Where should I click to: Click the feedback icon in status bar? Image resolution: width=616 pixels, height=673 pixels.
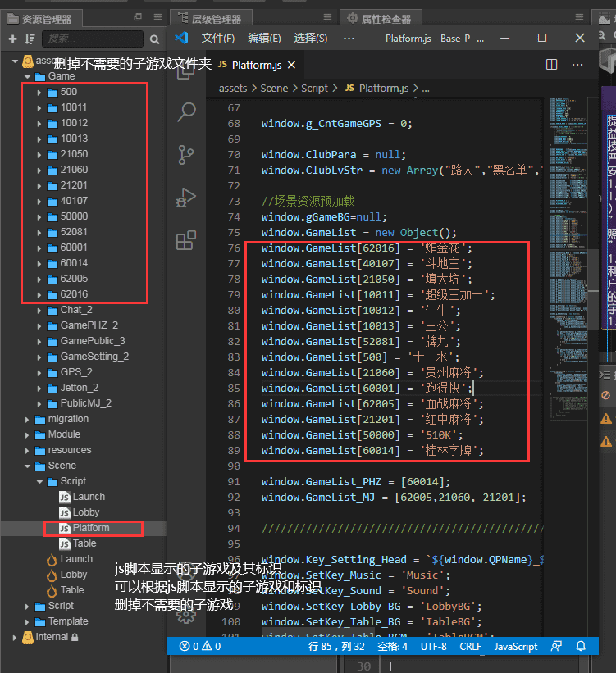coord(558,646)
